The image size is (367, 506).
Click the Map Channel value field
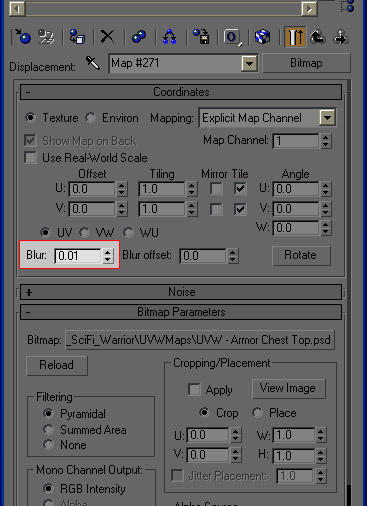(296, 141)
